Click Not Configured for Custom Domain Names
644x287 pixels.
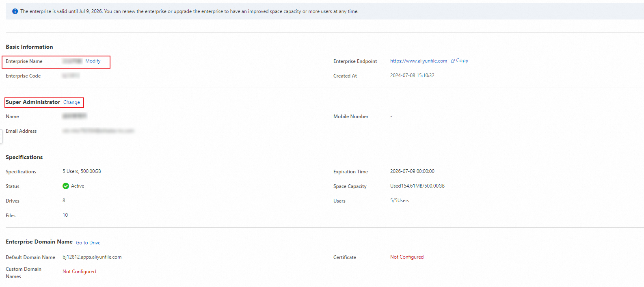click(x=79, y=272)
